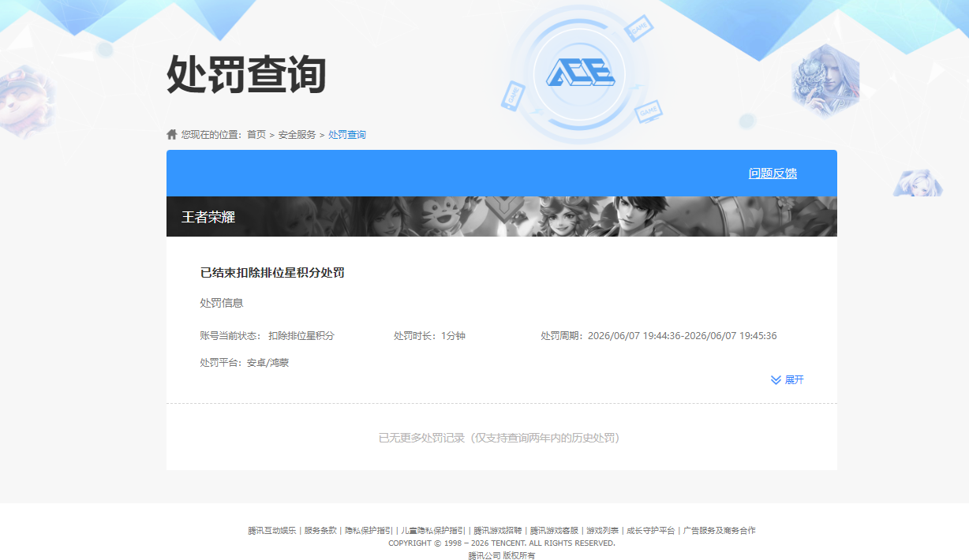
Task: Click the COPYRIGHT 1998–2026 TENCENT line
Action: pyautogui.click(x=502, y=543)
